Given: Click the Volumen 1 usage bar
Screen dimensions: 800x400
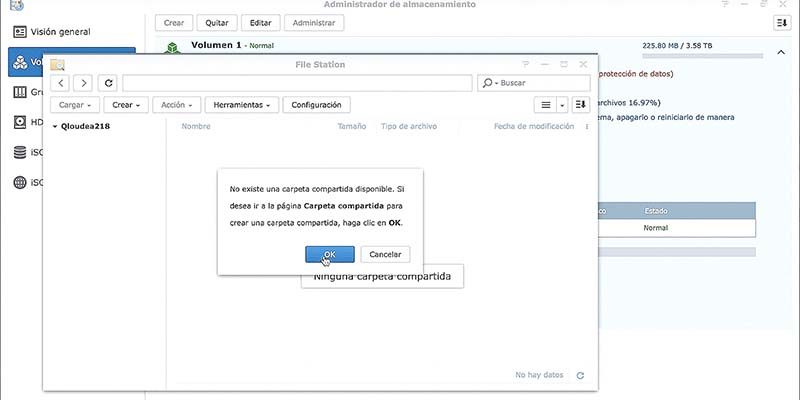Looking at the screenshot, I should click(x=703, y=55).
